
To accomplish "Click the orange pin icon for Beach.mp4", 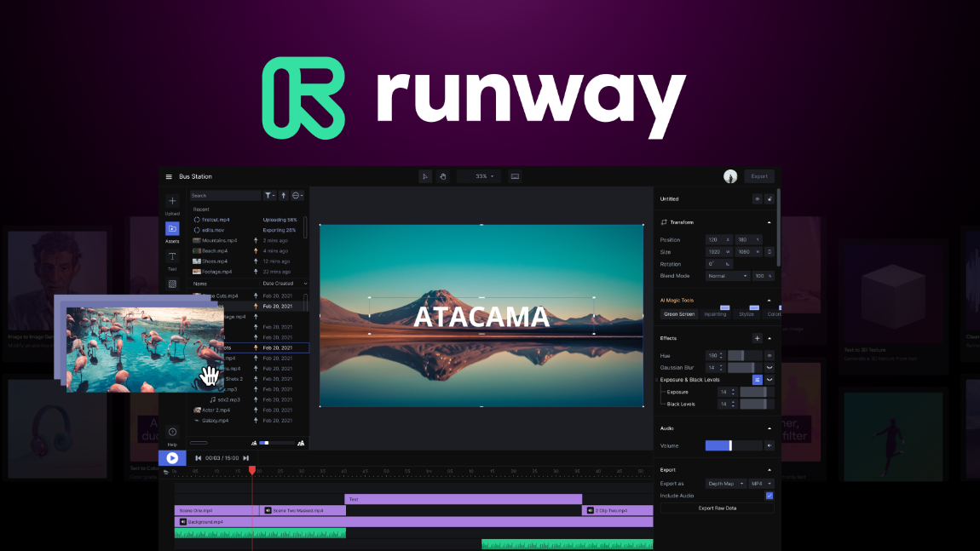I will [x=256, y=251].
